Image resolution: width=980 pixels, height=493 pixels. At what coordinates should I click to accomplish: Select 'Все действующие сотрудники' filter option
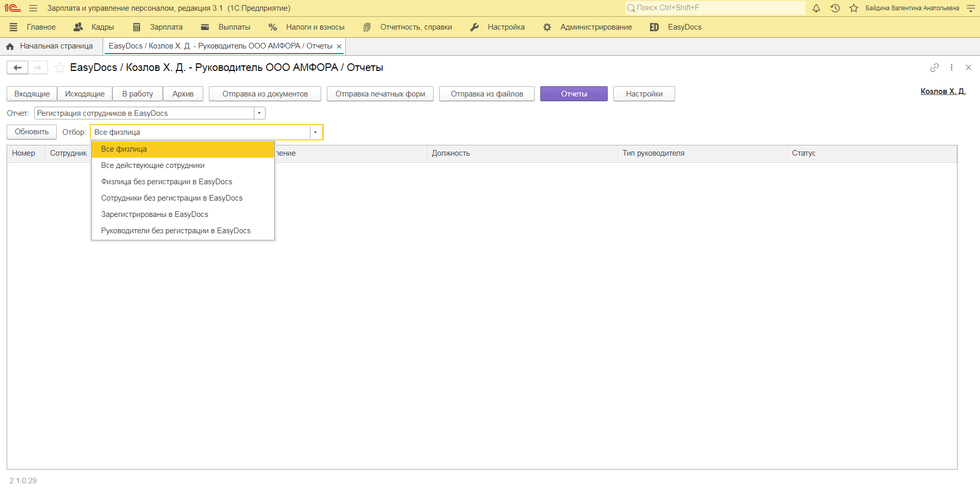(153, 165)
